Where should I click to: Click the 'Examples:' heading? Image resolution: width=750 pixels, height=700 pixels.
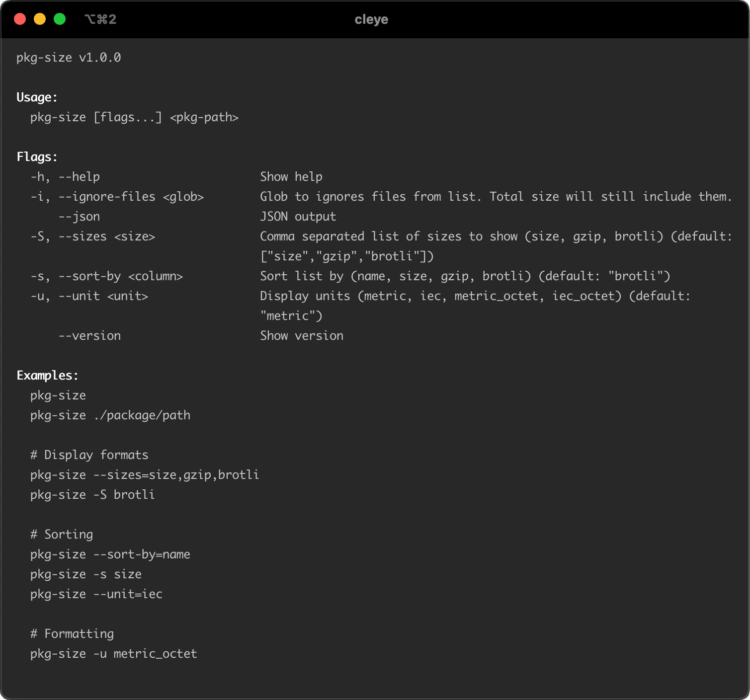(x=48, y=376)
